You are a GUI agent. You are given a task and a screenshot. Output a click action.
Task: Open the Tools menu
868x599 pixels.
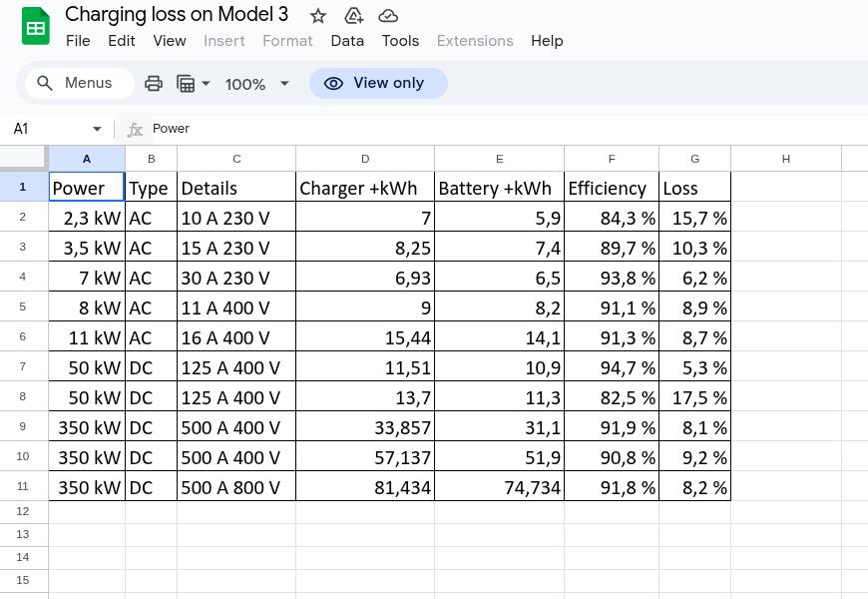click(x=400, y=41)
